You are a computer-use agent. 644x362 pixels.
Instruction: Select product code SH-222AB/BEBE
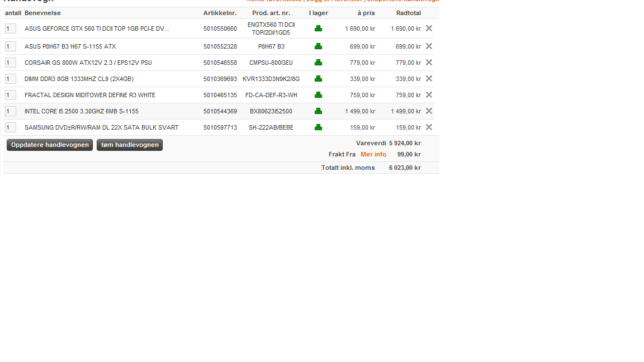(x=271, y=127)
